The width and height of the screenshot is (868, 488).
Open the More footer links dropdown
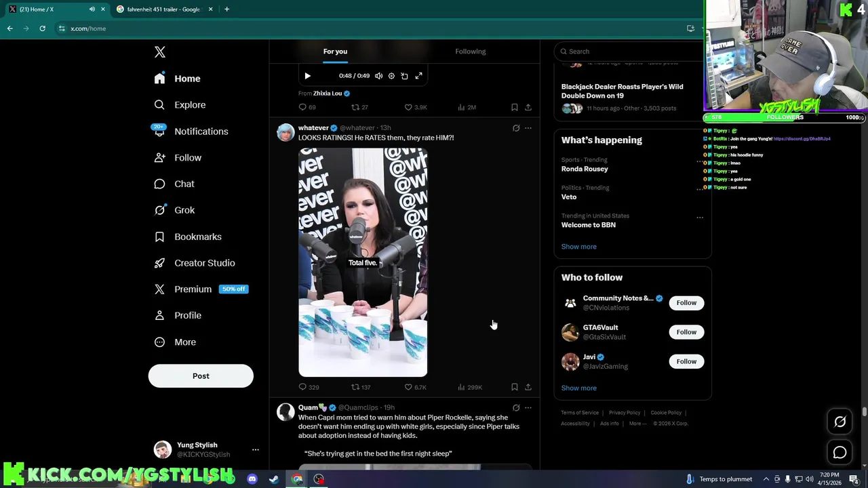tap(637, 424)
